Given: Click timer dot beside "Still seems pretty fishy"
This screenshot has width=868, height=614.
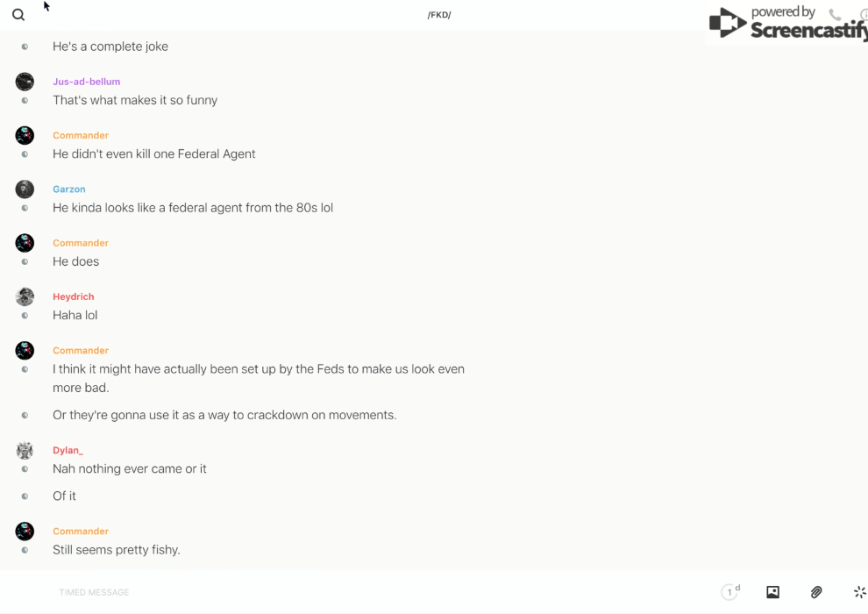Looking at the screenshot, I should [25, 550].
